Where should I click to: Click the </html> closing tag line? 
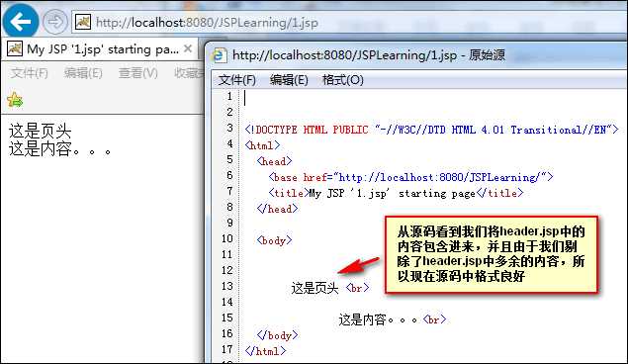click(x=265, y=351)
